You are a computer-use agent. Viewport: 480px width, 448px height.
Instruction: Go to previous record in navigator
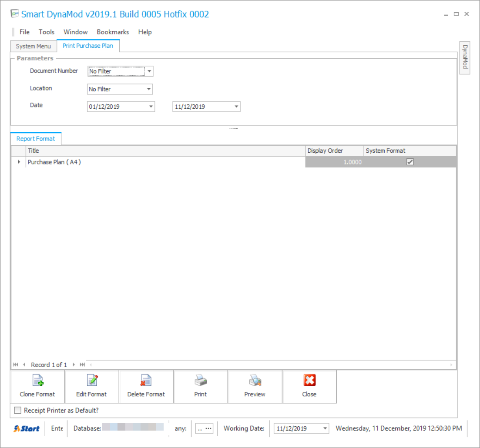(24, 364)
